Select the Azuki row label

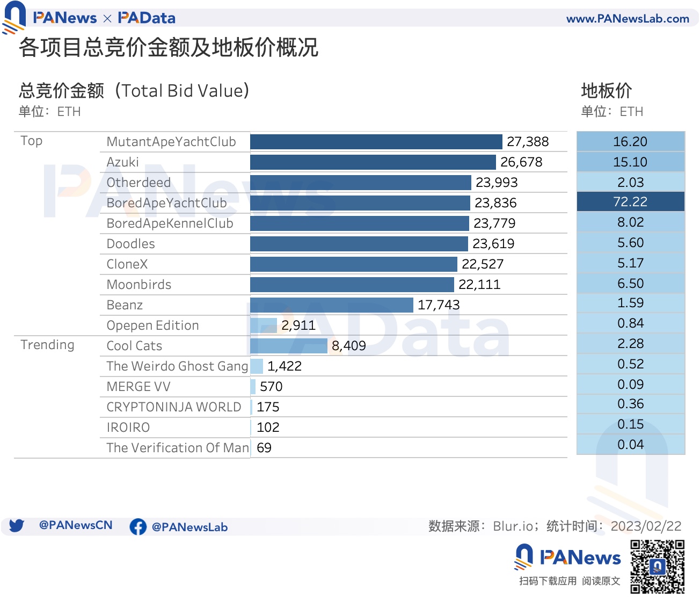122,162
